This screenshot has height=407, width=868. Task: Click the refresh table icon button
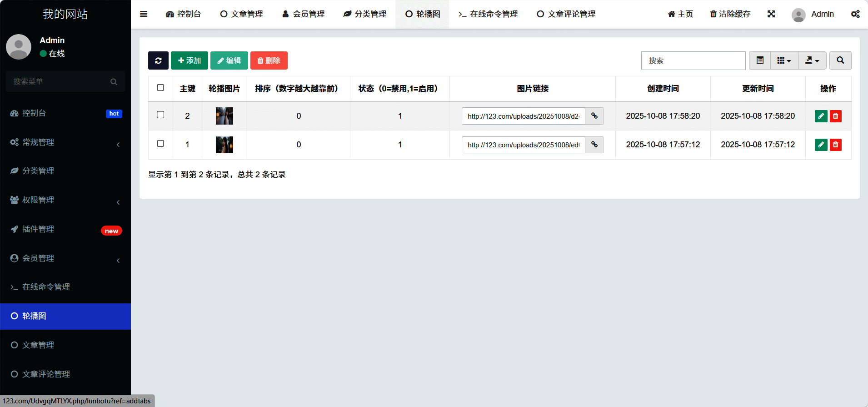point(158,60)
